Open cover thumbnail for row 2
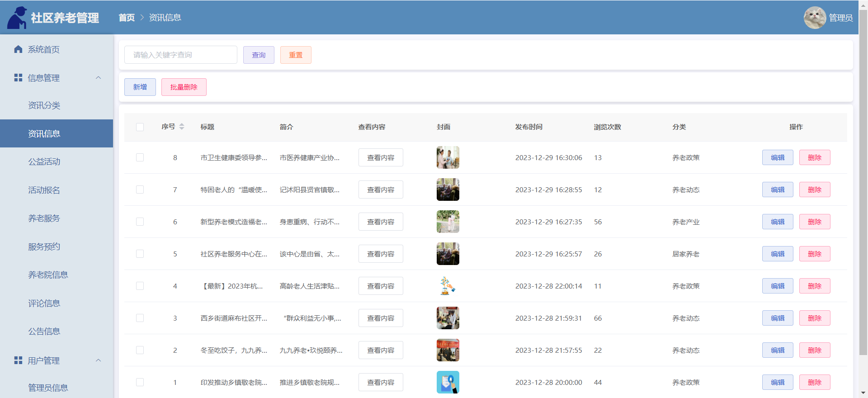Screen dimensions: 868x398 pos(448,350)
